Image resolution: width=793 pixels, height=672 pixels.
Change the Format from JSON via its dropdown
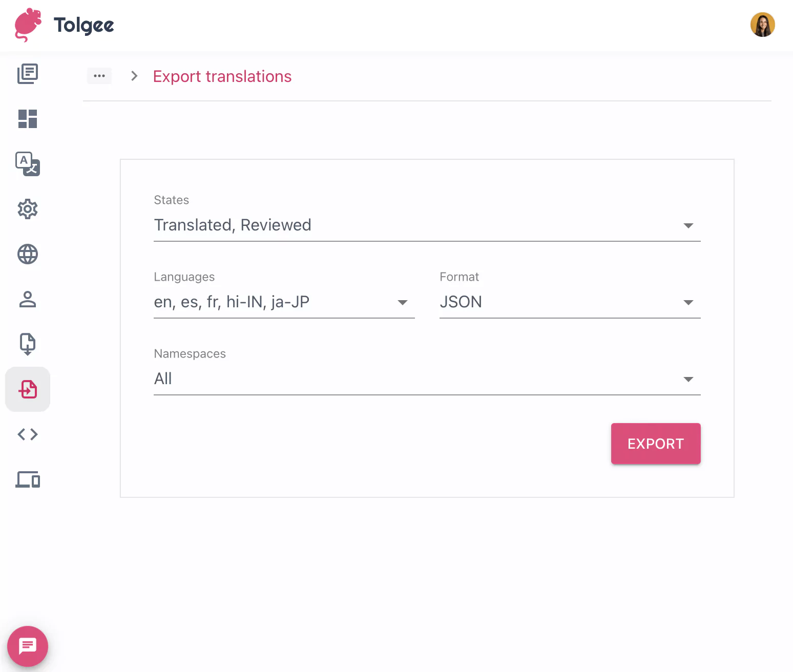click(x=688, y=302)
